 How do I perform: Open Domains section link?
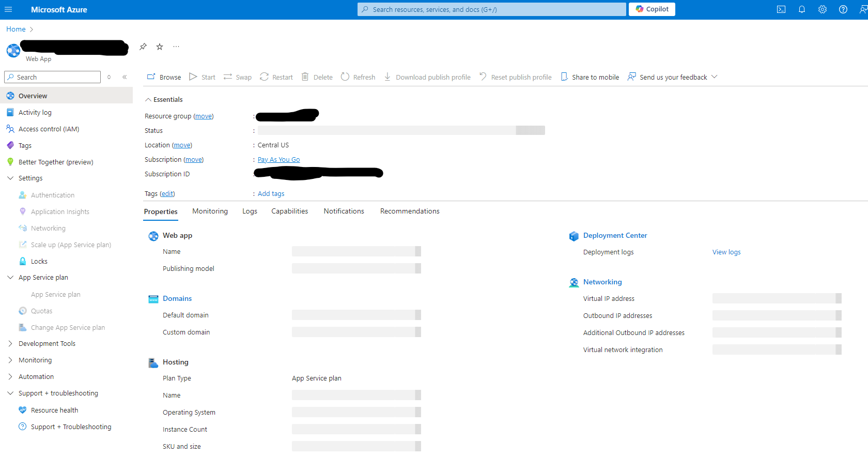[177, 298]
